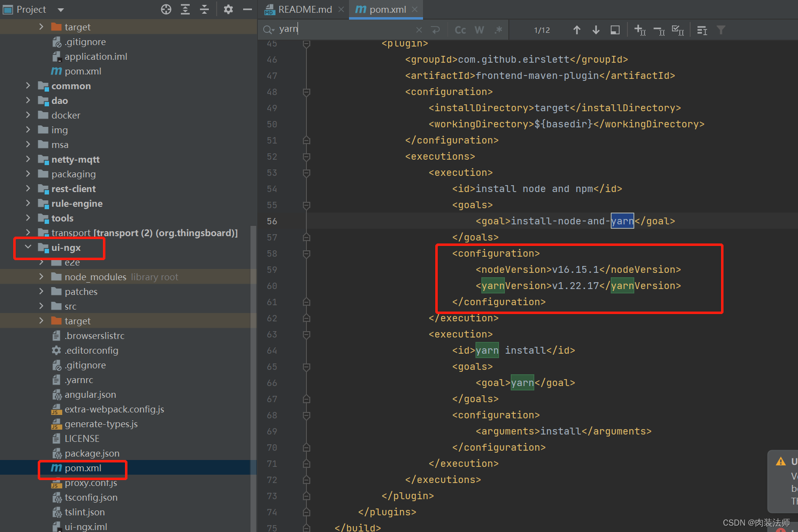Image resolution: width=798 pixels, height=532 pixels.
Task: Toggle whole-words search with W button
Action: [x=479, y=29]
